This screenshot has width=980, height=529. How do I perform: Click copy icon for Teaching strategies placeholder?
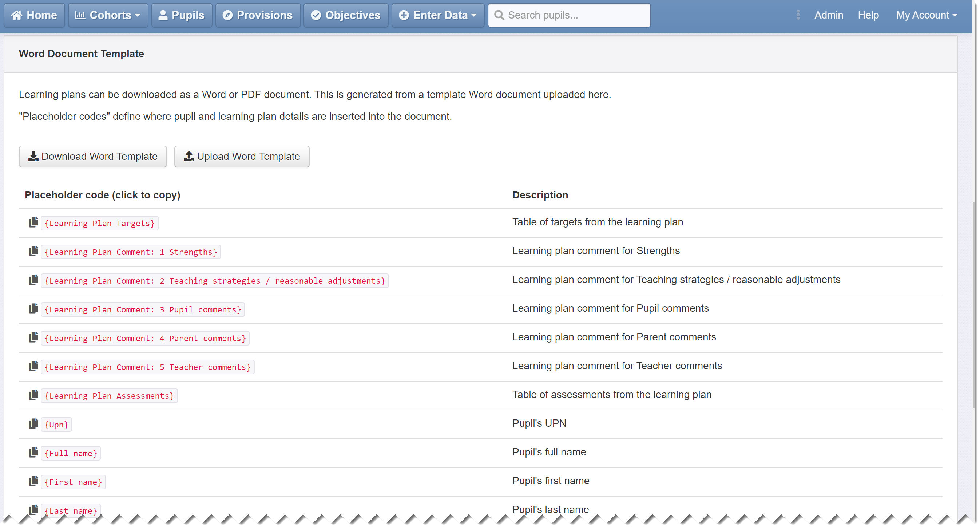point(33,280)
